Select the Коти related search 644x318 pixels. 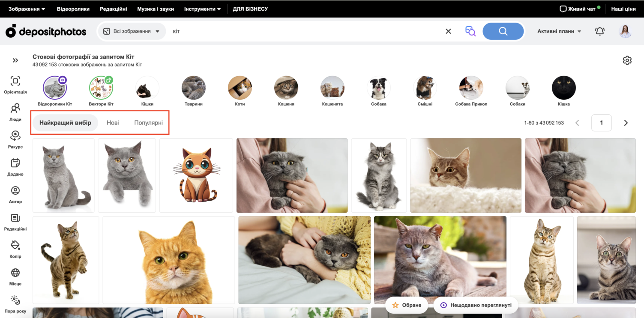(x=240, y=91)
